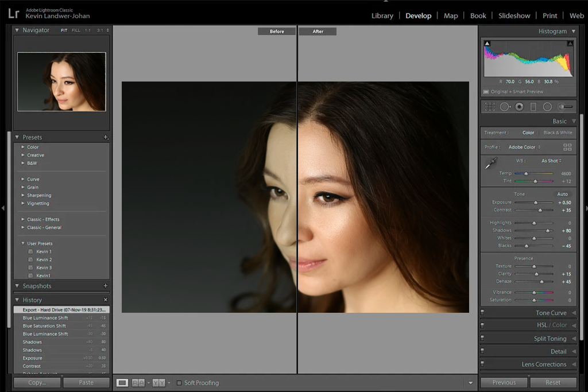Image resolution: width=588 pixels, height=392 pixels.
Task: Toggle the Split Toning panel switch
Action: [x=482, y=338]
